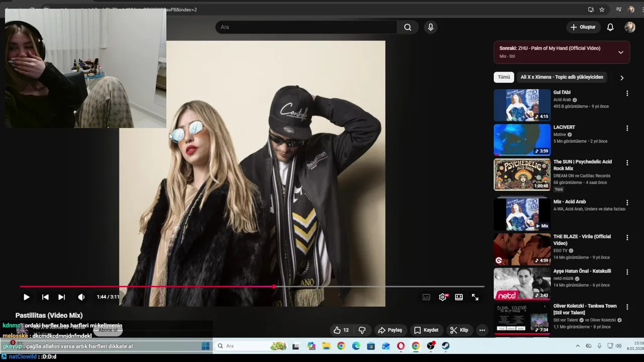Show more filter chips with right arrow

[622, 77]
